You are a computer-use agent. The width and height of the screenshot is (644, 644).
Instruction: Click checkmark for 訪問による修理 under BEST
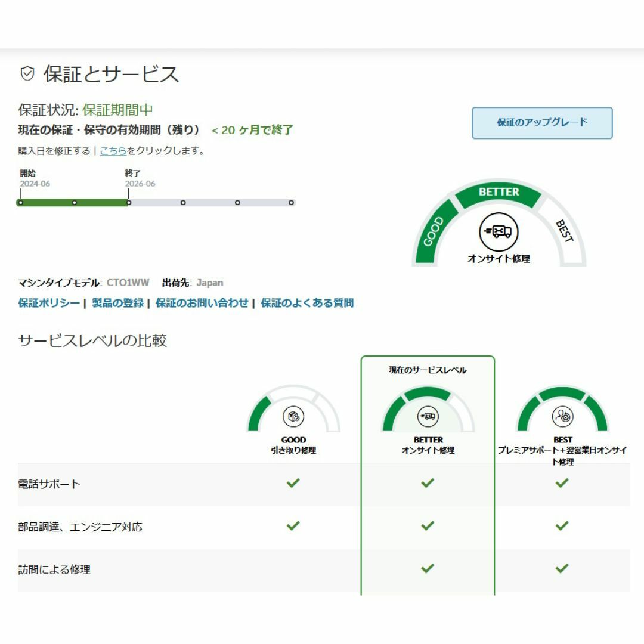[x=562, y=568]
